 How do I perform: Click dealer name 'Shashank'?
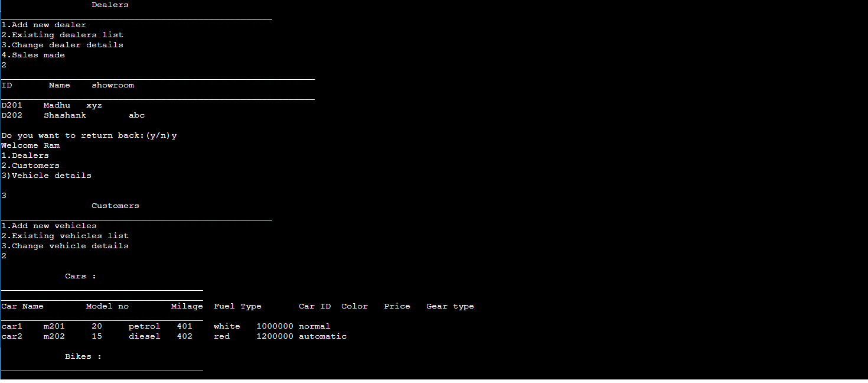coord(65,115)
